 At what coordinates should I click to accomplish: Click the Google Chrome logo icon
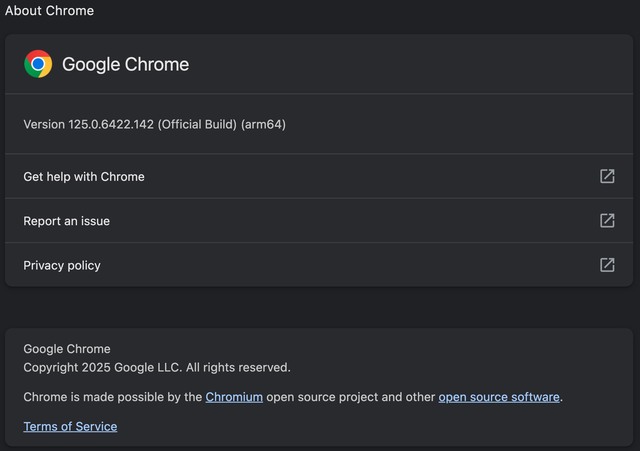38,64
